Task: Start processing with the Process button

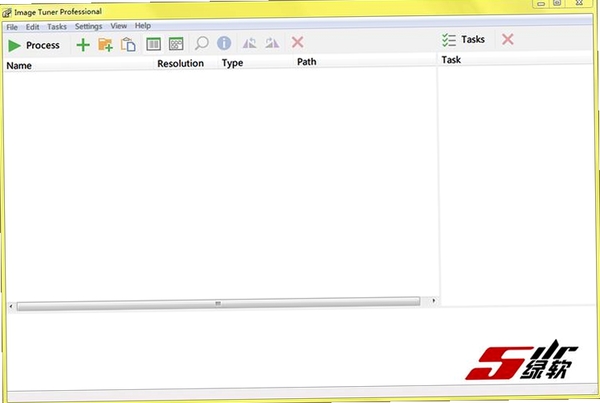Action: (x=34, y=46)
